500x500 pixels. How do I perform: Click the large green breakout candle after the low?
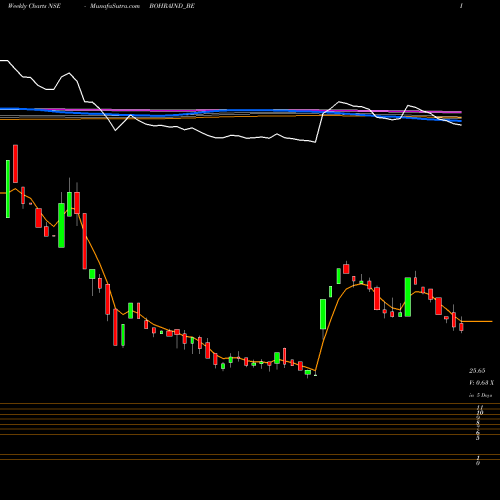tap(323, 314)
